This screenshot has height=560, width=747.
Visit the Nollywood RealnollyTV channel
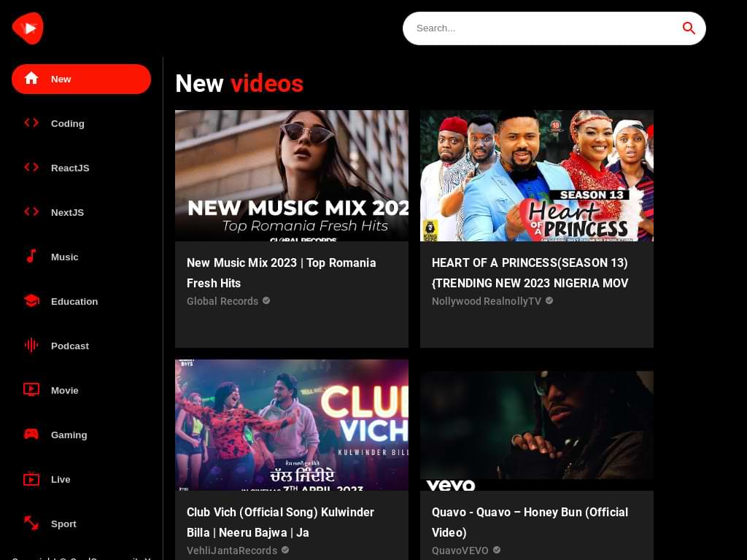coord(487,301)
